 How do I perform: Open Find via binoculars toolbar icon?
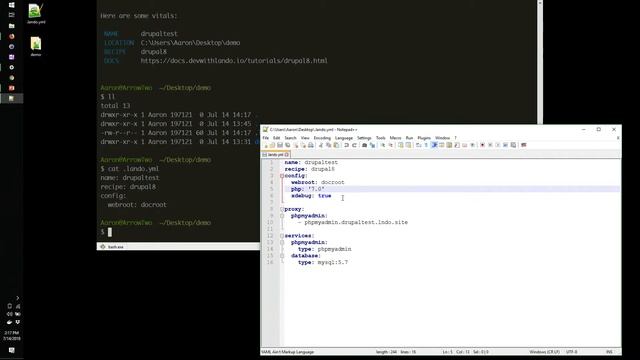364,145
